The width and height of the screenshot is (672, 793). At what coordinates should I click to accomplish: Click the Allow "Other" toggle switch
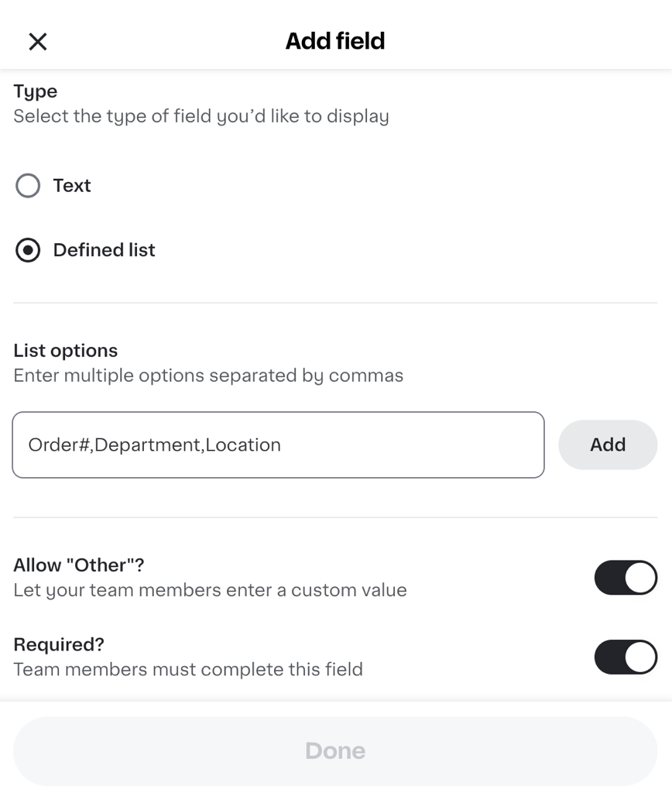tap(626, 577)
